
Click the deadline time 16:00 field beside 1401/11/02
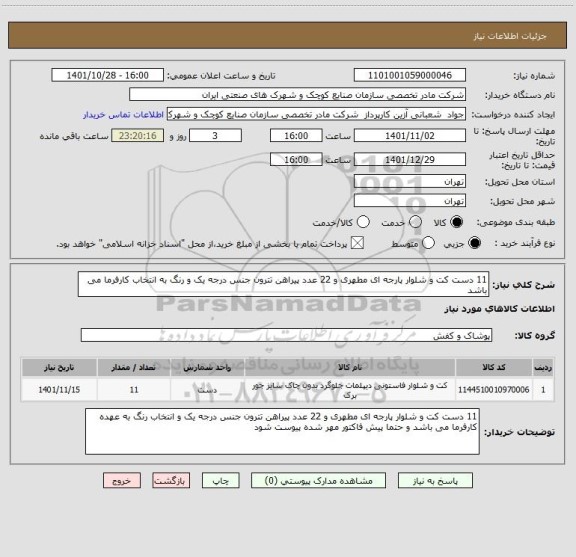tap(296, 136)
